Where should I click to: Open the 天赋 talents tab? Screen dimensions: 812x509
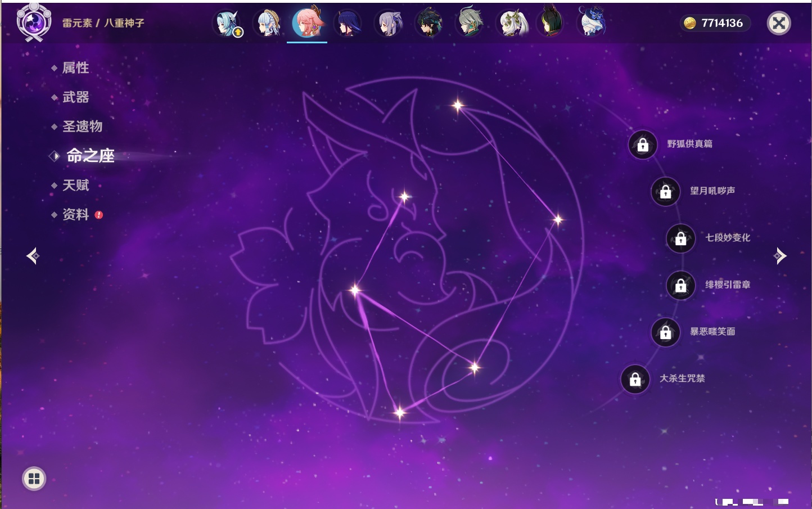75,185
